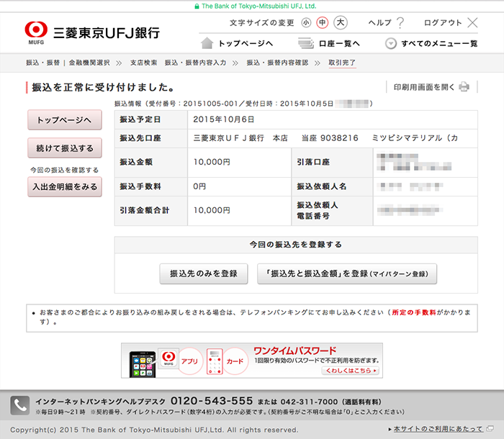Image resolution: width=504 pixels, height=439 pixels.
Task: Click the 続けて振込する button
Action: [x=65, y=148]
